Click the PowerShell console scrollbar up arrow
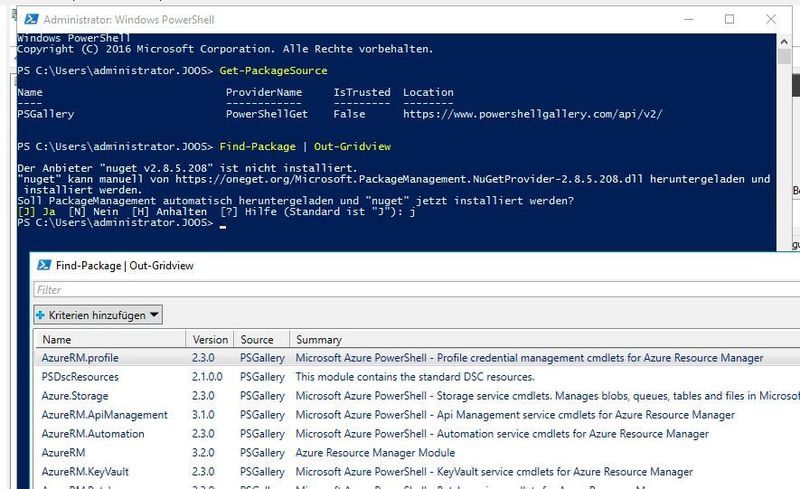800x489 pixels. 784,41
